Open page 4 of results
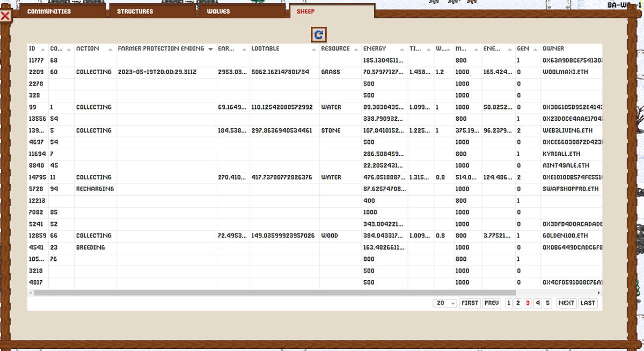The image size is (644, 351). pyautogui.click(x=538, y=303)
